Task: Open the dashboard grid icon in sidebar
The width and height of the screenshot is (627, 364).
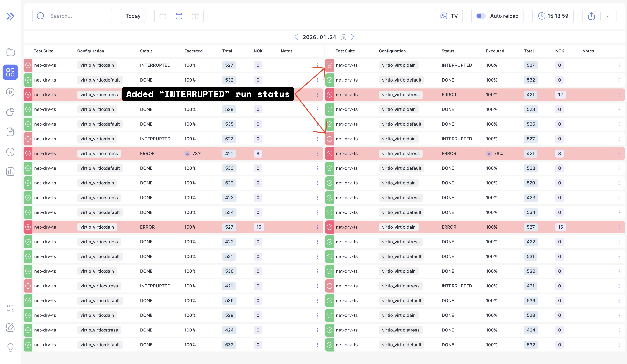Action: pyautogui.click(x=10, y=72)
